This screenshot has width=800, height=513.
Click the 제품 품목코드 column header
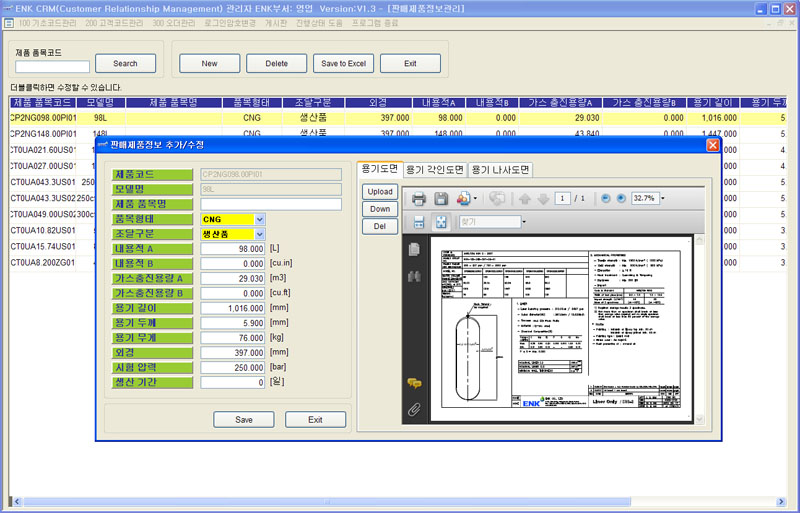(42, 103)
